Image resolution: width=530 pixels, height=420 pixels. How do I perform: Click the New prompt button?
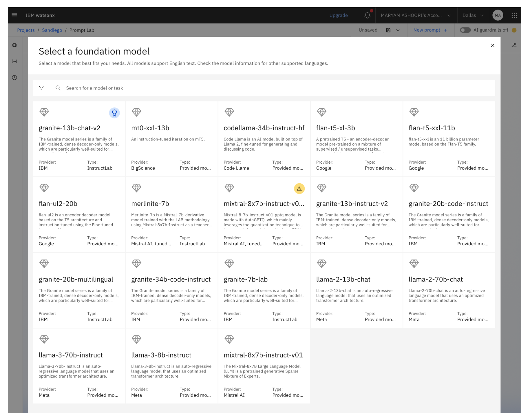[x=430, y=30]
